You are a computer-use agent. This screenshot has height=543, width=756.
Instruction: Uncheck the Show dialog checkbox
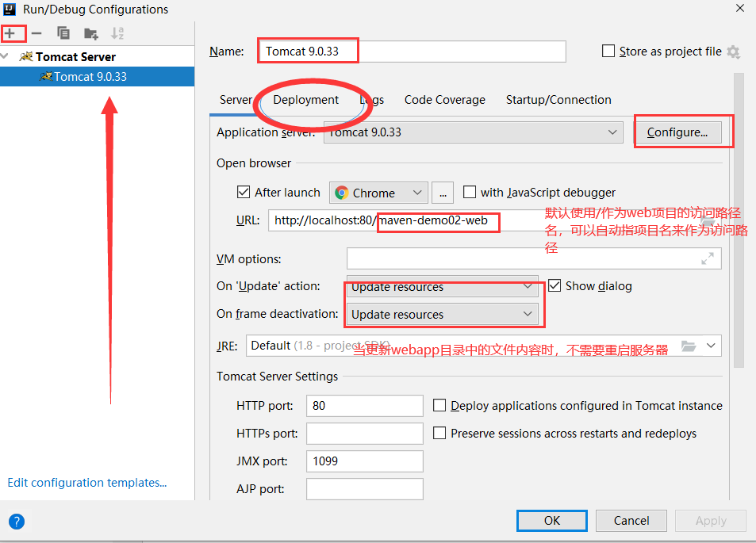pos(555,285)
